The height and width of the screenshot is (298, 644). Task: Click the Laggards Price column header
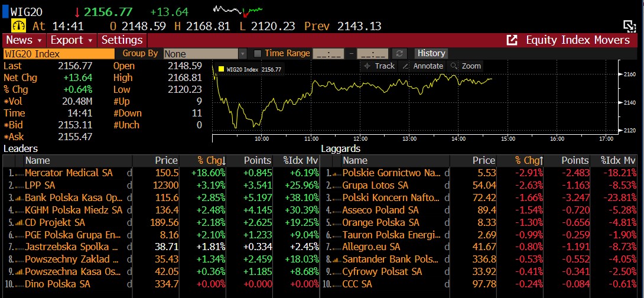point(474,161)
